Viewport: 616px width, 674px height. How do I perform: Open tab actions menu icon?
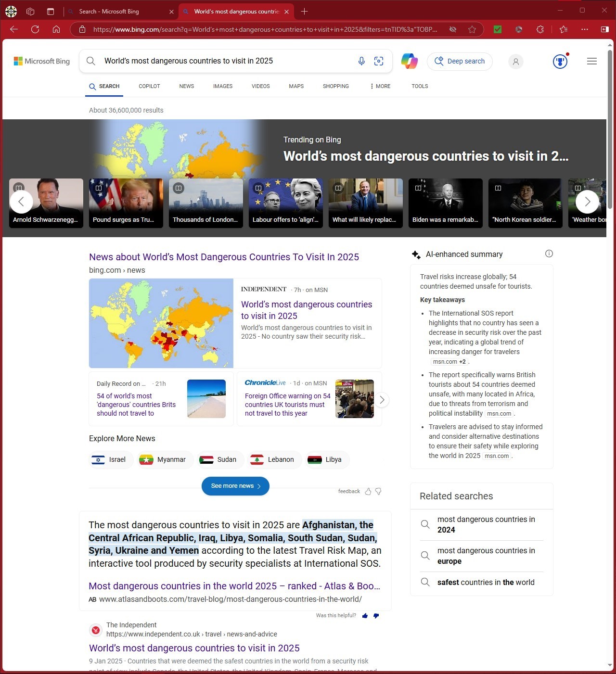pos(51,12)
